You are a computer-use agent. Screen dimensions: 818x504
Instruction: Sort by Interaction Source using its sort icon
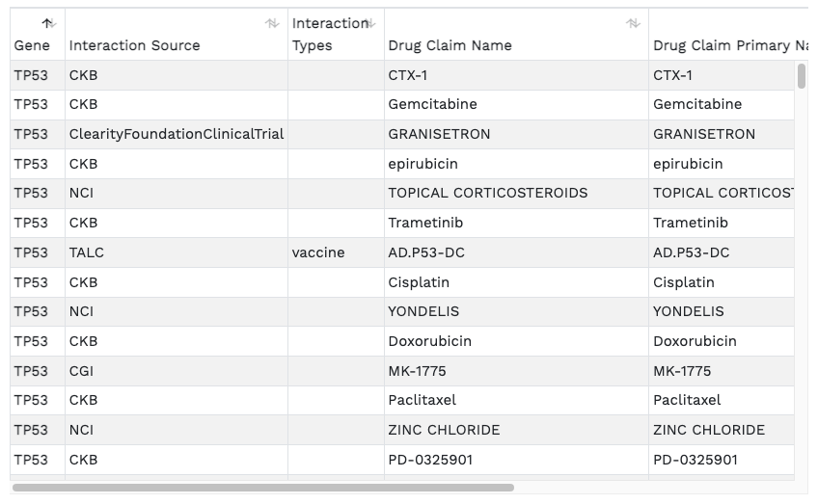tap(272, 23)
